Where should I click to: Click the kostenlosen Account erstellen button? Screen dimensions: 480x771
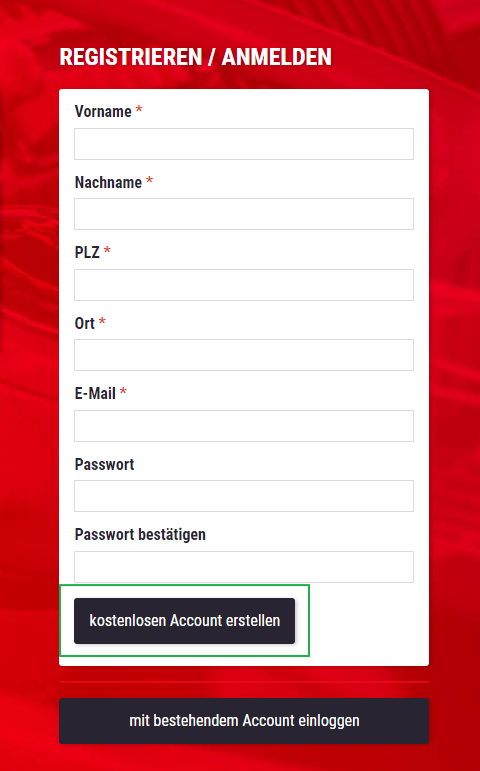184,621
